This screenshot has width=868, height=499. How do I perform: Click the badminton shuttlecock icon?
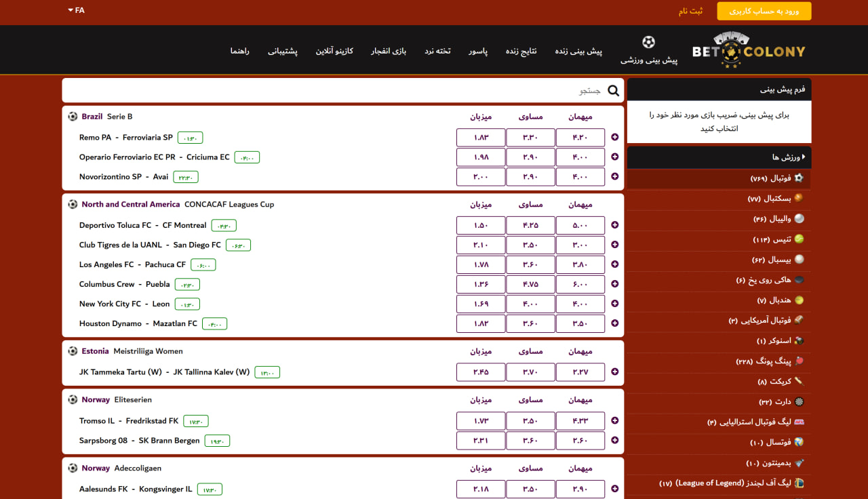pos(799,462)
